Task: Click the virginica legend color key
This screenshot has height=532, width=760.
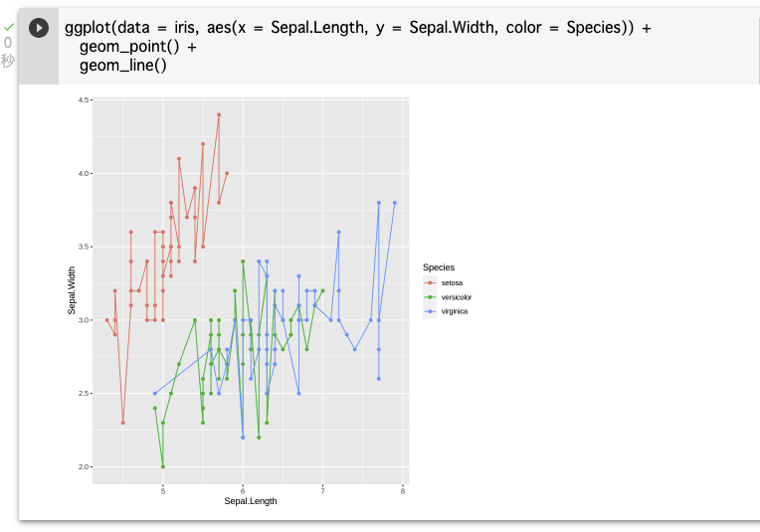Action: pyautogui.click(x=430, y=311)
